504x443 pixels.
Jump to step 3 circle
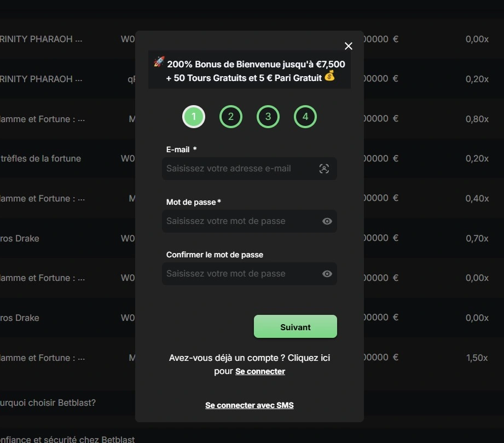[x=268, y=117]
